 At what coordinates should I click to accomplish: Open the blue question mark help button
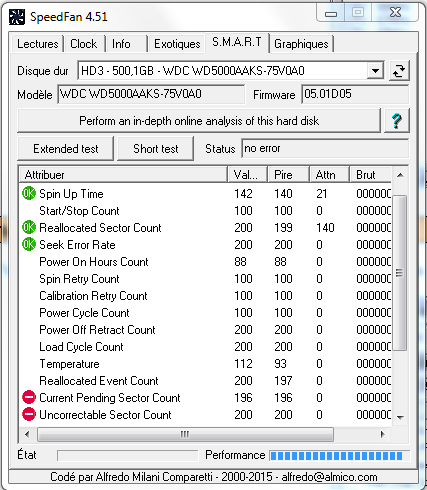click(x=397, y=121)
